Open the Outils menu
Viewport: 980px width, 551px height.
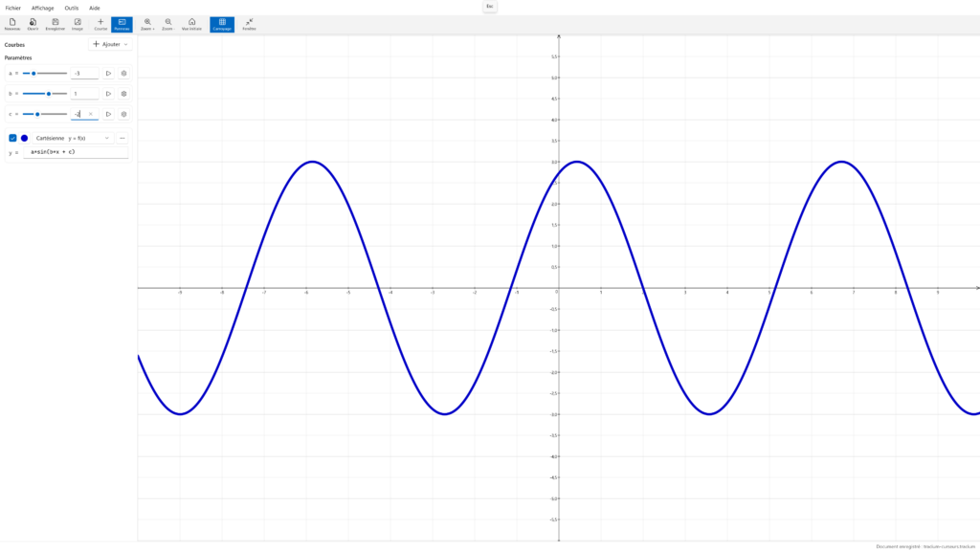(x=71, y=8)
